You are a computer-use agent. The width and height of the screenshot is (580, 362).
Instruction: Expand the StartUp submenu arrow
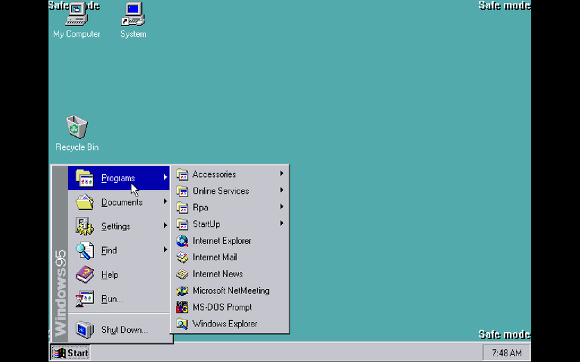(x=281, y=223)
